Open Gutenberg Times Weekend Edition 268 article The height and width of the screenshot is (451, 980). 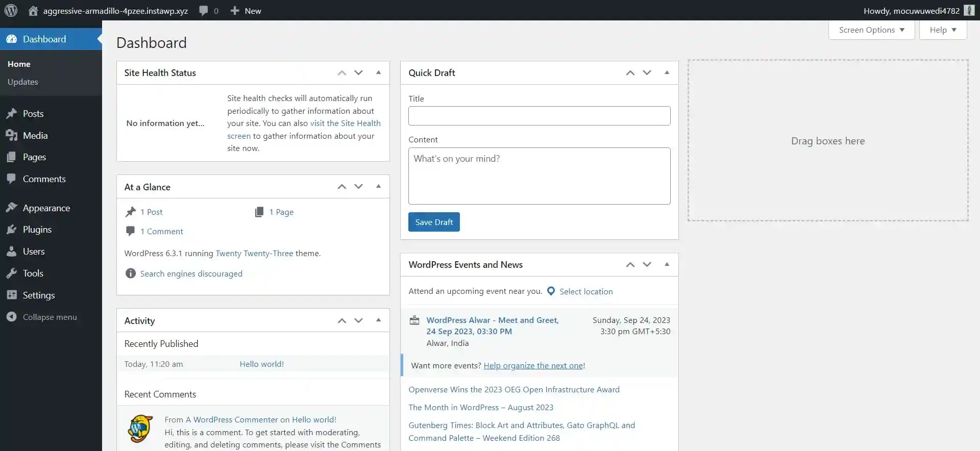(522, 432)
